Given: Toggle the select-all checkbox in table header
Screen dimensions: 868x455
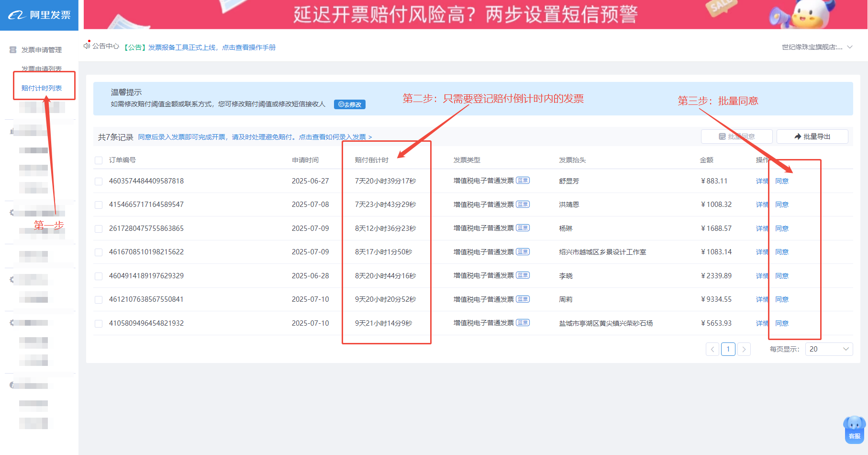Looking at the screenshot, I should (x=99, y=160).
